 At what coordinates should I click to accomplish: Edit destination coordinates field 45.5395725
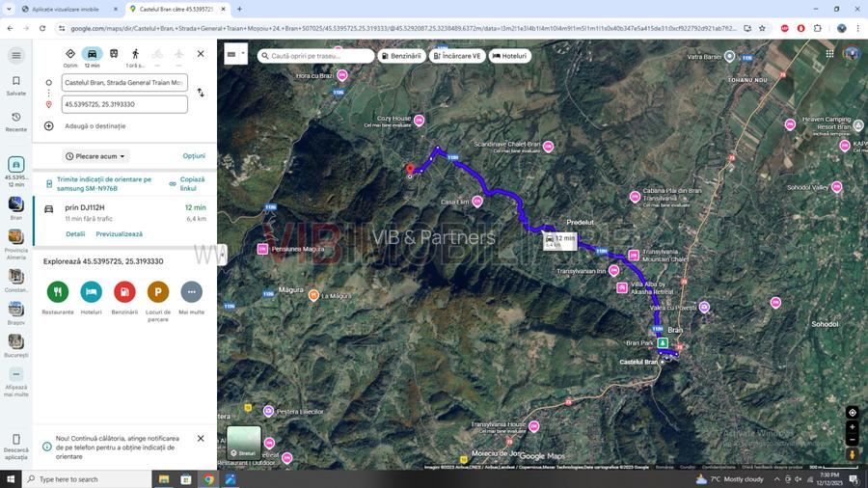click(x=124, y=104)
